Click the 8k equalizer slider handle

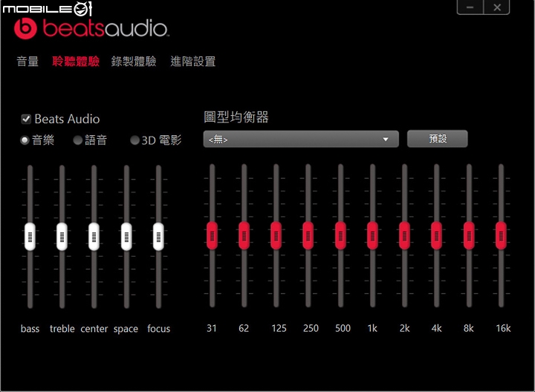click(469, 235)
